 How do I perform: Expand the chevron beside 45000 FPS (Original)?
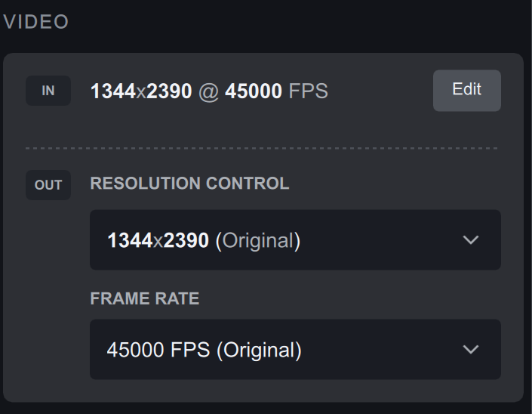tap(471, 350)
